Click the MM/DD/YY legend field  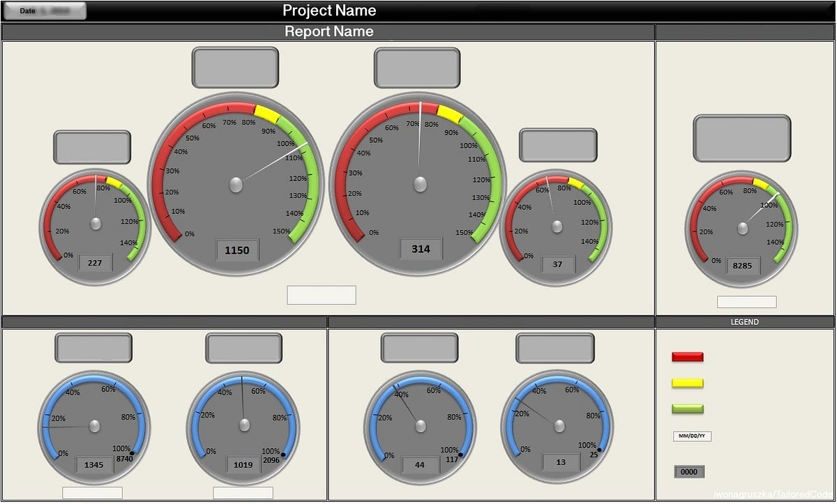pos(692,436)
